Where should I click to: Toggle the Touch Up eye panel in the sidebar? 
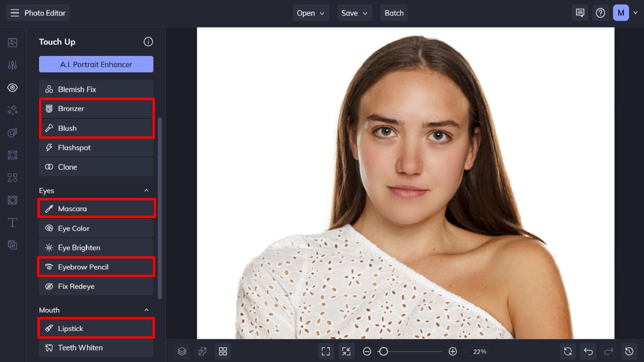pos(12,87)
